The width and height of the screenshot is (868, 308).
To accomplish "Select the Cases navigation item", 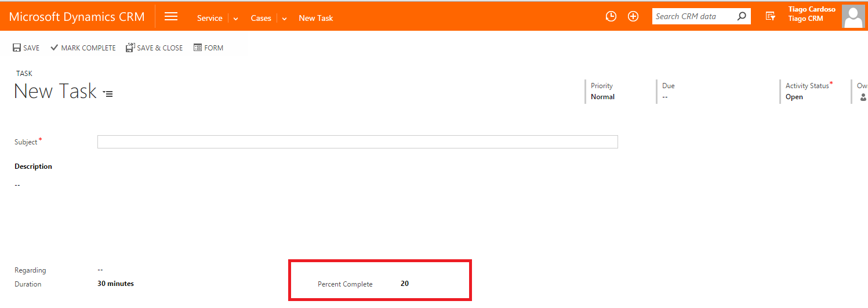I will (x=261, y=18).
